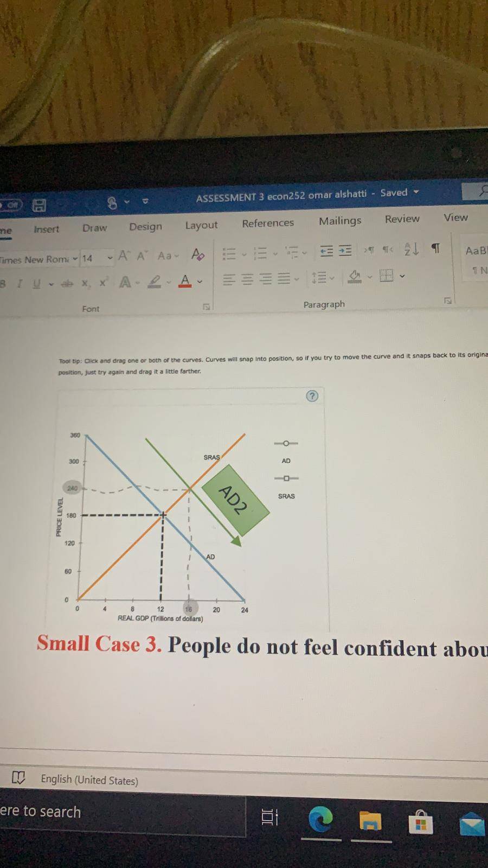Open the Mailings tab
488x868 pixels.
pos(340,221)
